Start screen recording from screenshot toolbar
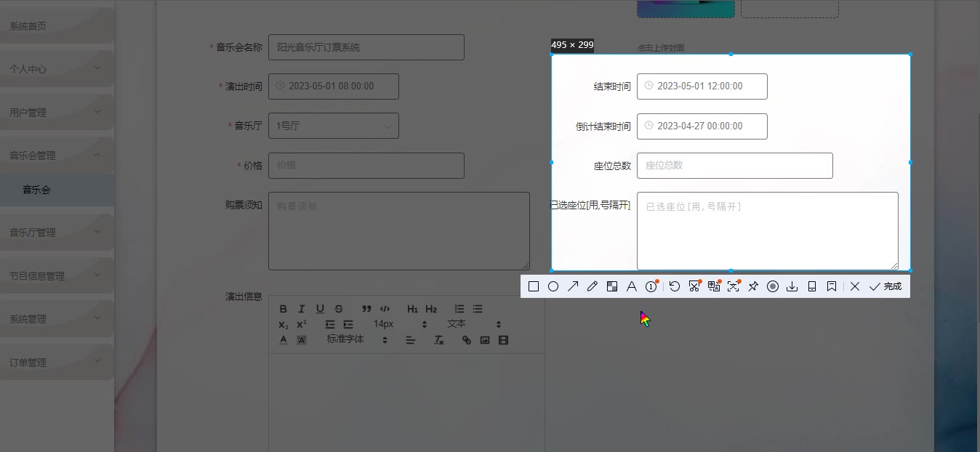Image resolution: width=980 pixels, height=452 pixels. click(x=773, y=286)
